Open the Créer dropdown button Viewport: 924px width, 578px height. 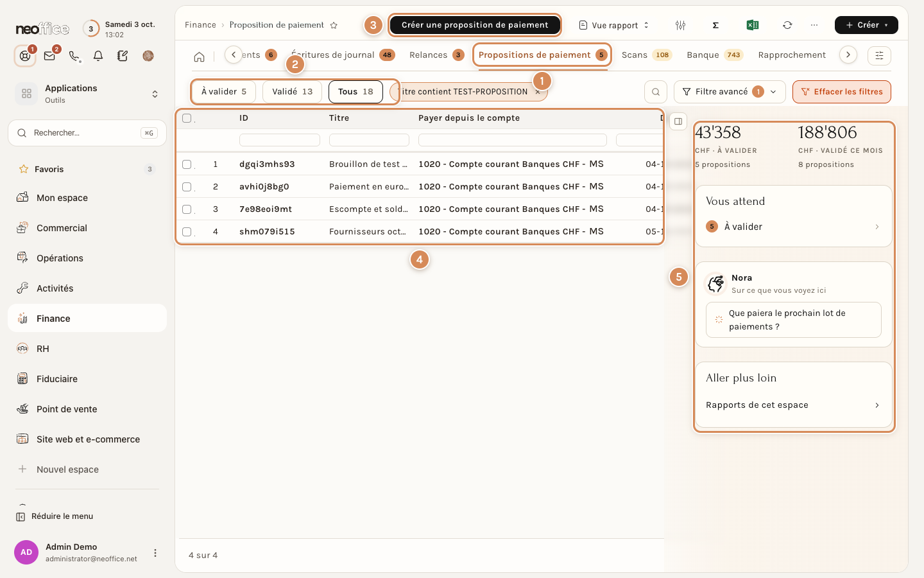866,25
